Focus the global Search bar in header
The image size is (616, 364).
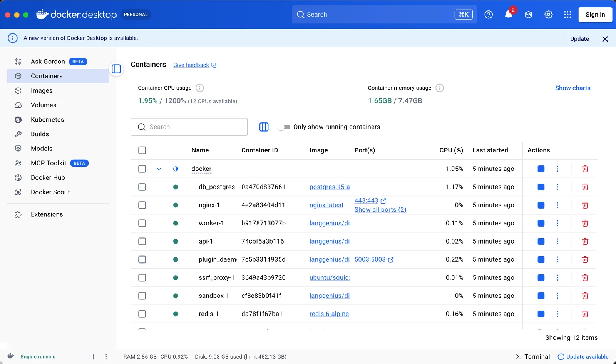click(x=384, y=15)
